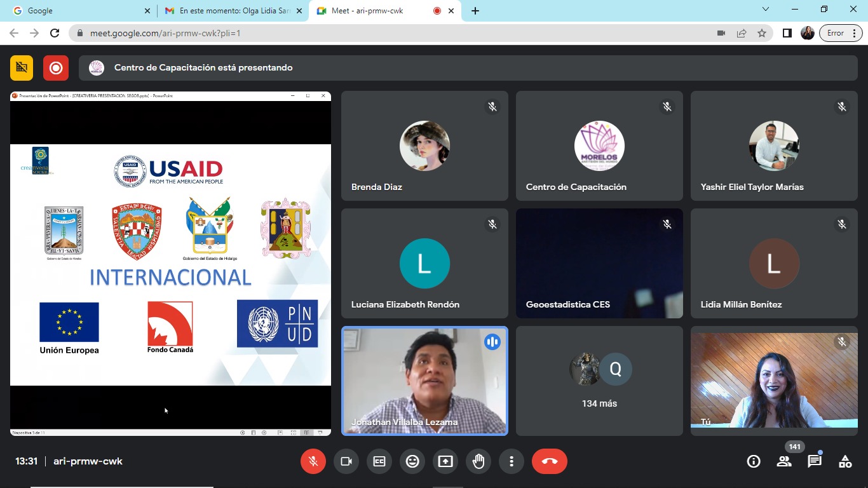Click the site lock icon
Viewport: 868px width, 488px height.
(79, 33)
